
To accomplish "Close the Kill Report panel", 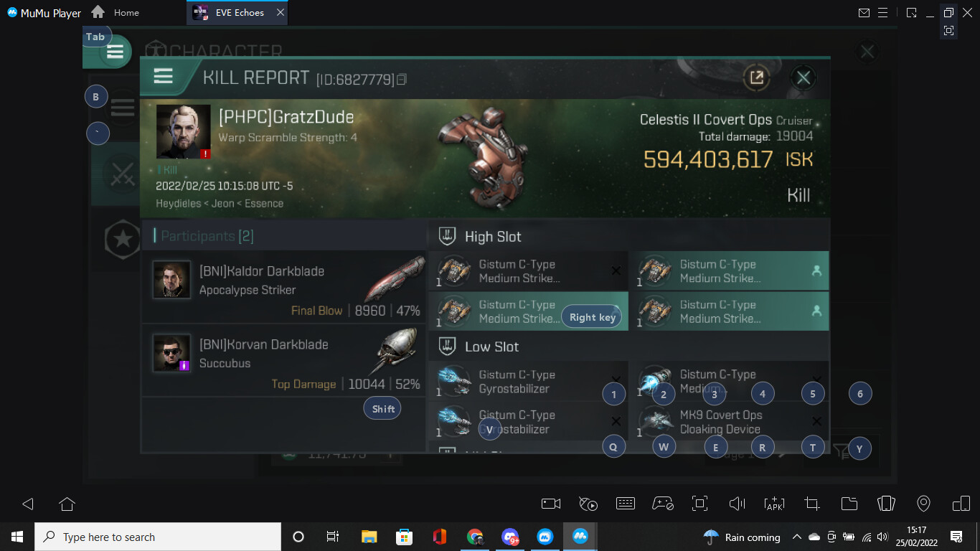I will (804, 77).
